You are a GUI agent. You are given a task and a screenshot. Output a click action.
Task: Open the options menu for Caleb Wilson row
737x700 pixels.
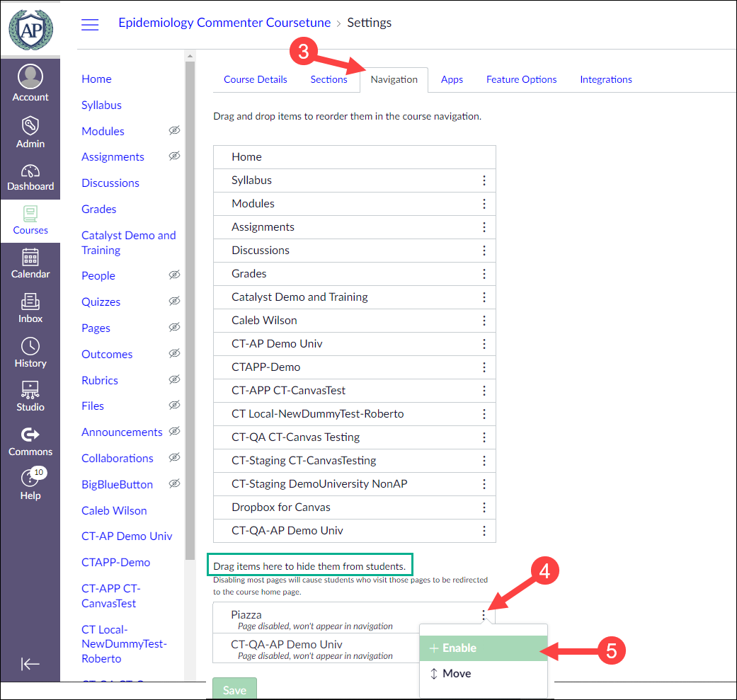point(484,321)
